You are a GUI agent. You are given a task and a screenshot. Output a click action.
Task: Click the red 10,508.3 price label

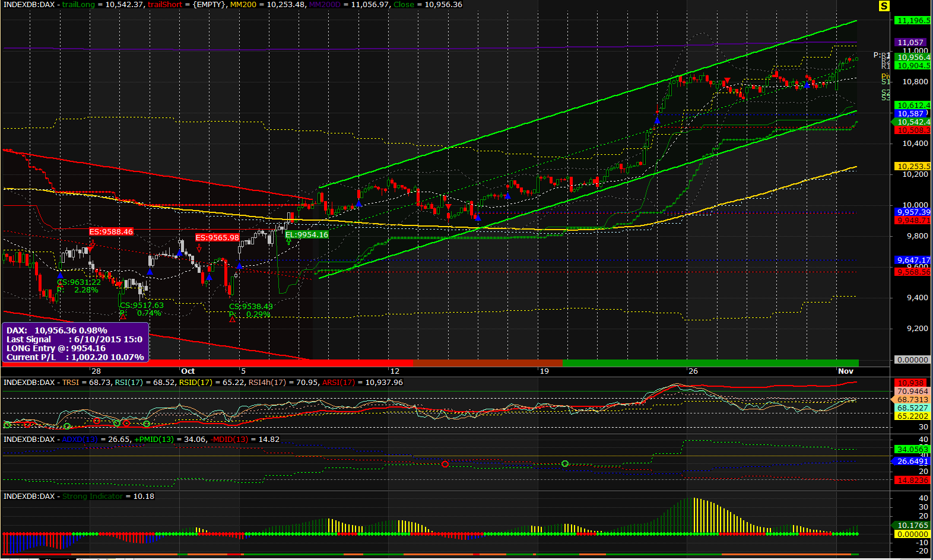pyautogui.click(x=913, y=130)
